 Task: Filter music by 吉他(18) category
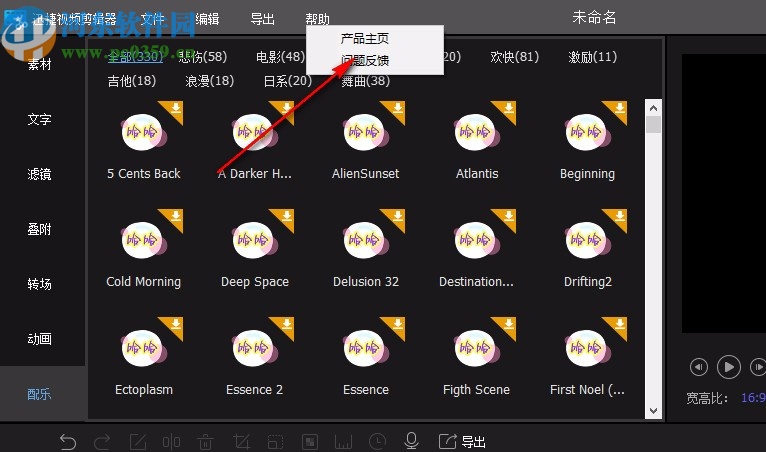point(132,81)
